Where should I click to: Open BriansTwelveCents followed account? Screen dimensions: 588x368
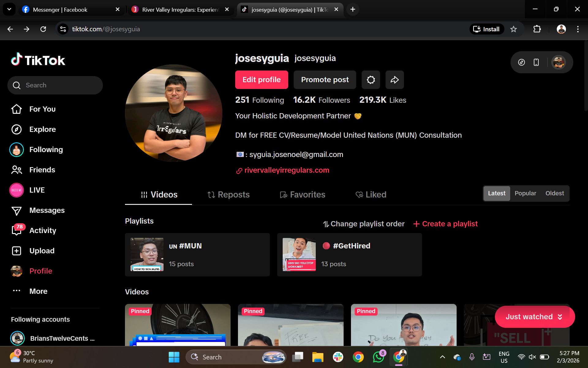click(x=53, y=338)
